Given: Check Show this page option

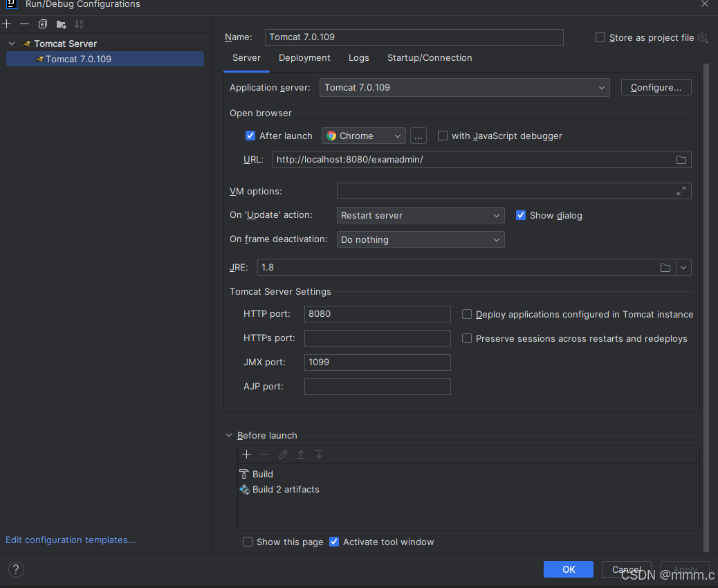Looking at the screenshot, I should [247, 542].
